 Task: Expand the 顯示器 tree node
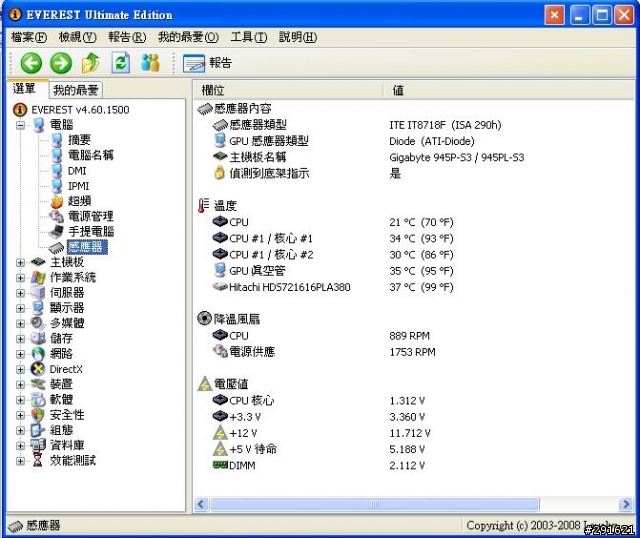(20, 308)
